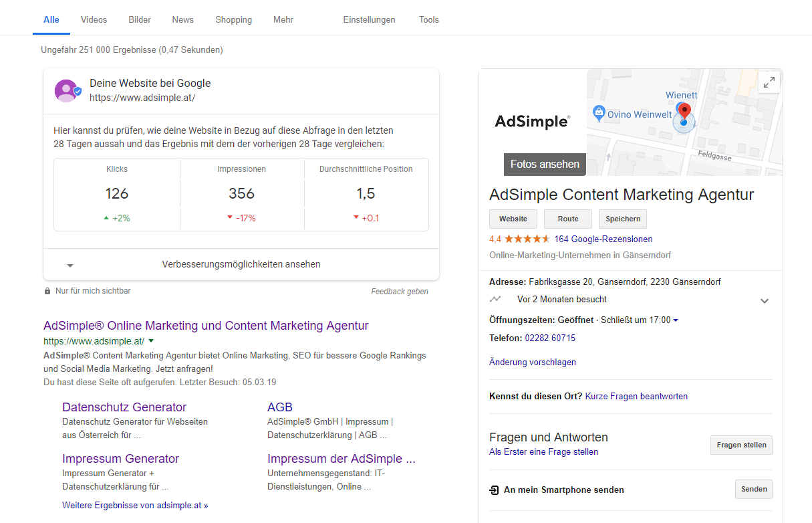Image resolution: width=812 pixels, height=523 pixels.
Task: Click the "Feedback geben" link
Action: 400,290
